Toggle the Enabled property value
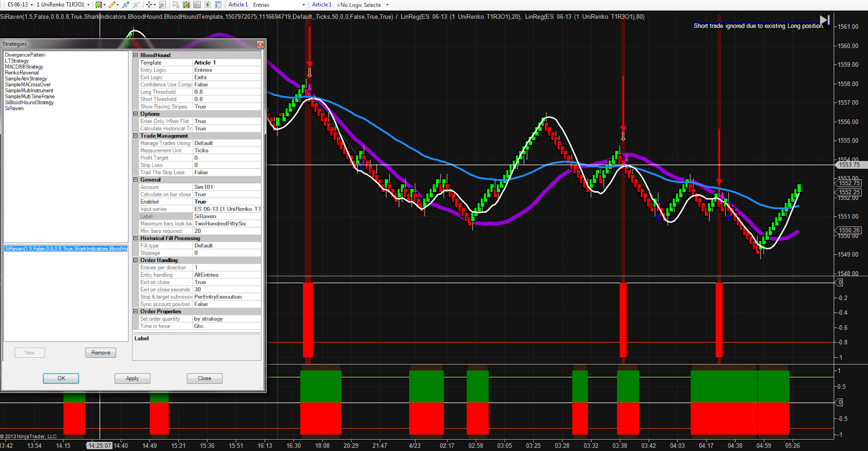The width and height of the screenshot is (868, 451). (x=227, y=202)
